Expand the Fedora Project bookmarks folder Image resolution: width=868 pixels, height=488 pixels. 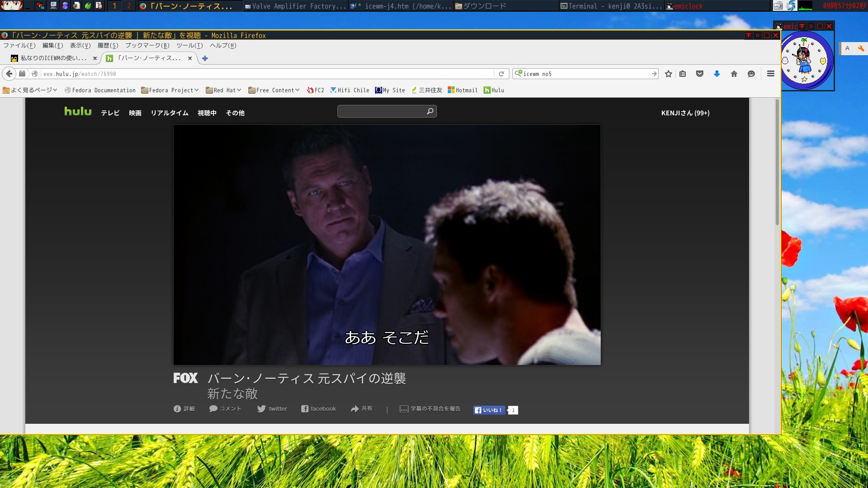[x=170, y=90]
